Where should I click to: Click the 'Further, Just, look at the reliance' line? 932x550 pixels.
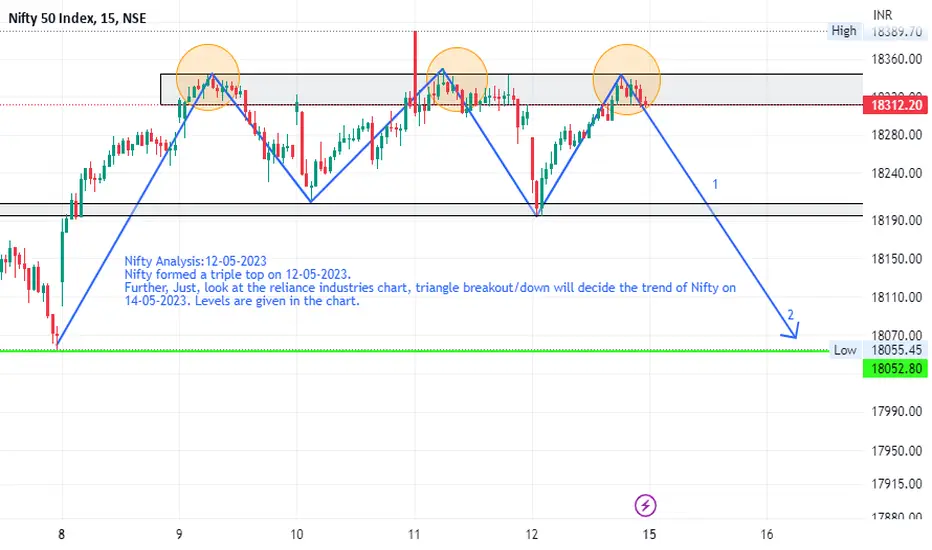[430, 288]
